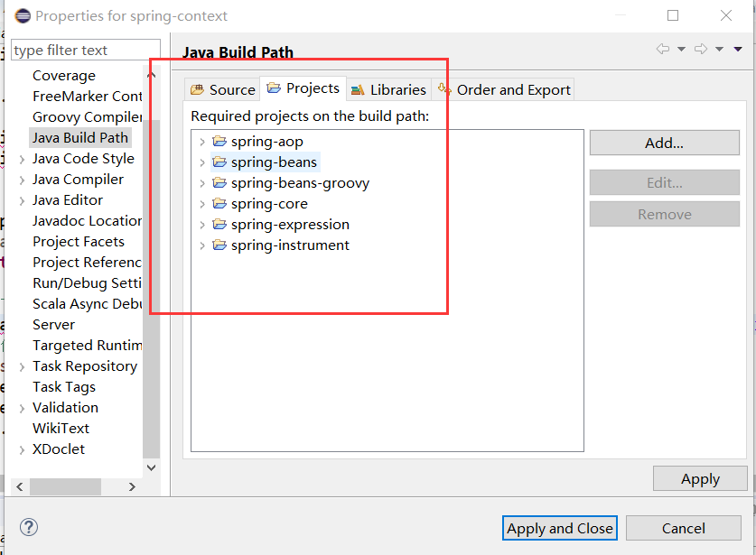
Task: Click the forward navigation arrow icon
Action: 701,49
